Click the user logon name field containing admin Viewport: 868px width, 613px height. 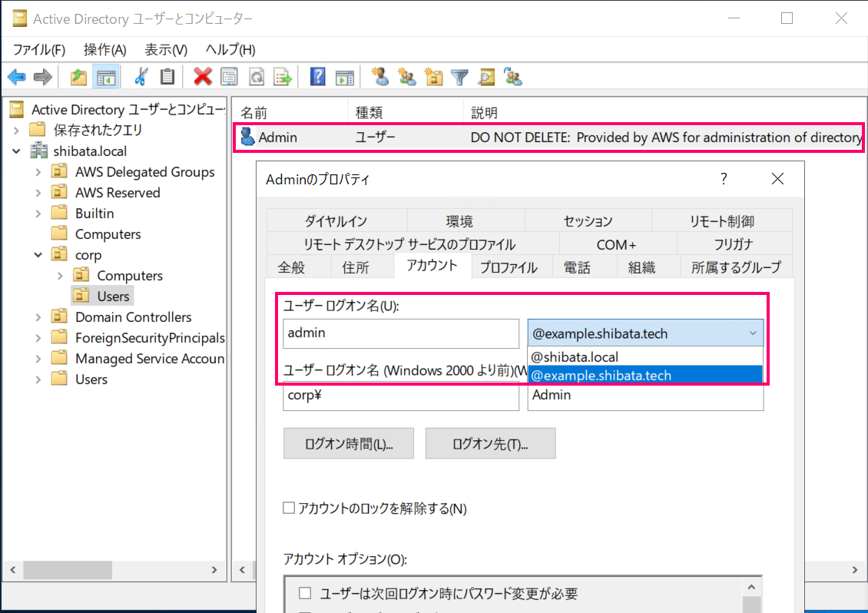point(401,333)
